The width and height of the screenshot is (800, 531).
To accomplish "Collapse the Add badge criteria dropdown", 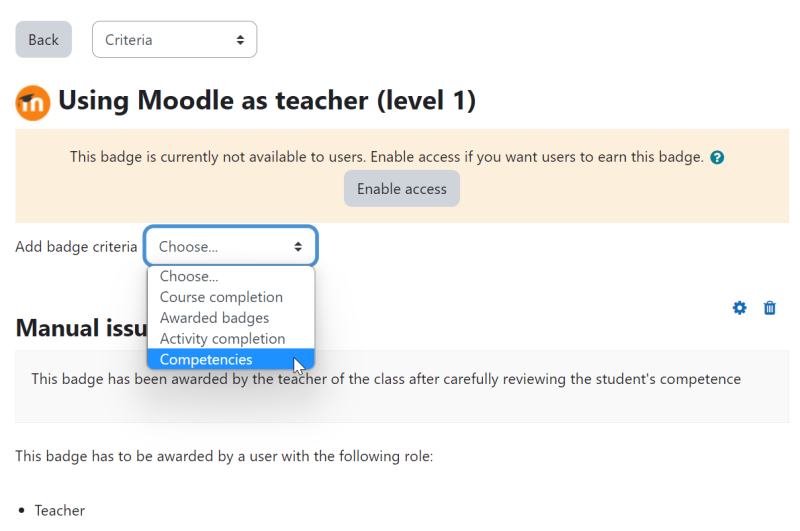I will tap(231, 246).
